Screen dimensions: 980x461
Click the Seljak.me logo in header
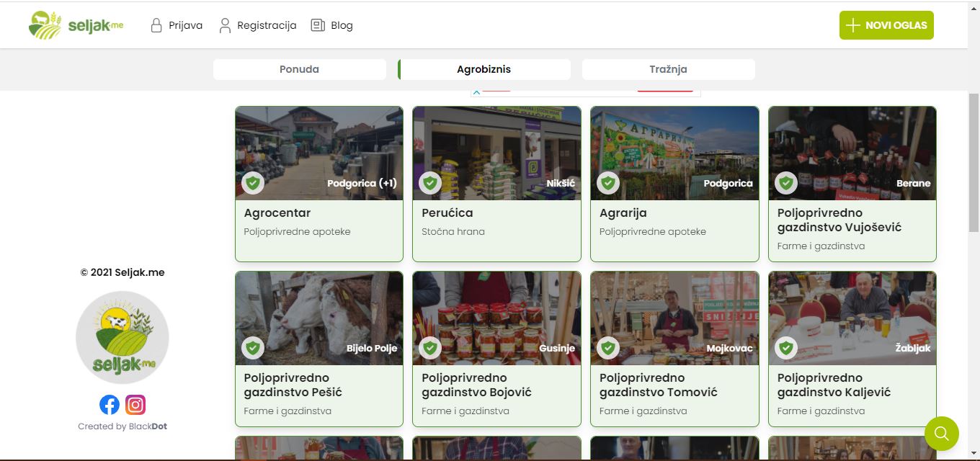76,25
